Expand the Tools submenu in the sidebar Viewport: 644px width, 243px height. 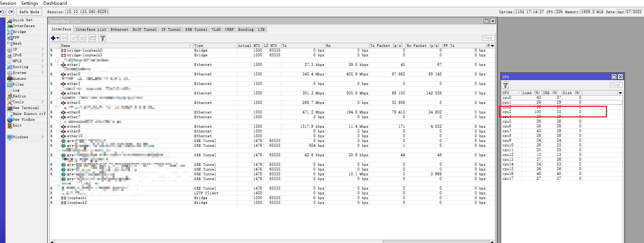pyautogui.click(x=43, y=102)
